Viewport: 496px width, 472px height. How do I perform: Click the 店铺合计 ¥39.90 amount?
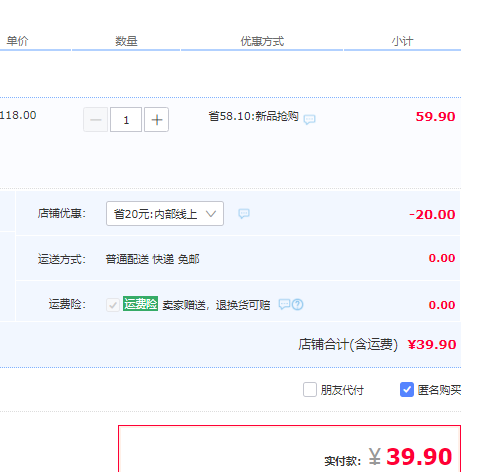pos(432,345)
